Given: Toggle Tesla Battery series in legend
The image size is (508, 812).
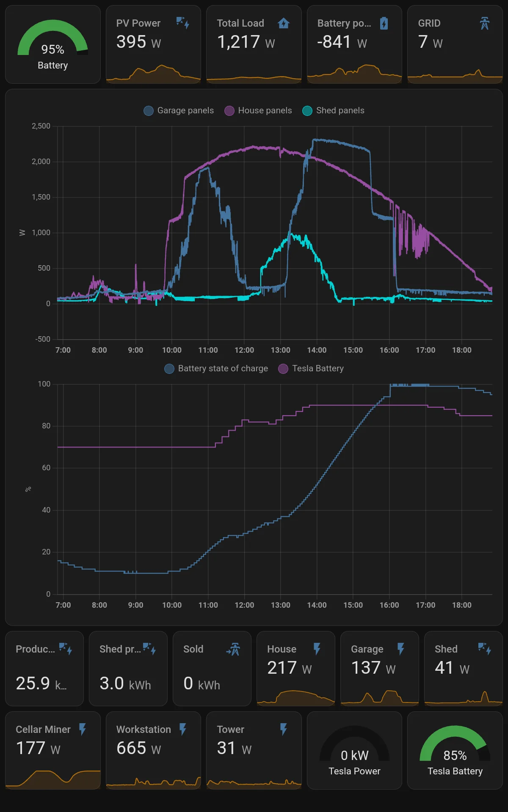Looking at the screenshot, I should pyautogui.click(x=311, y=368).
